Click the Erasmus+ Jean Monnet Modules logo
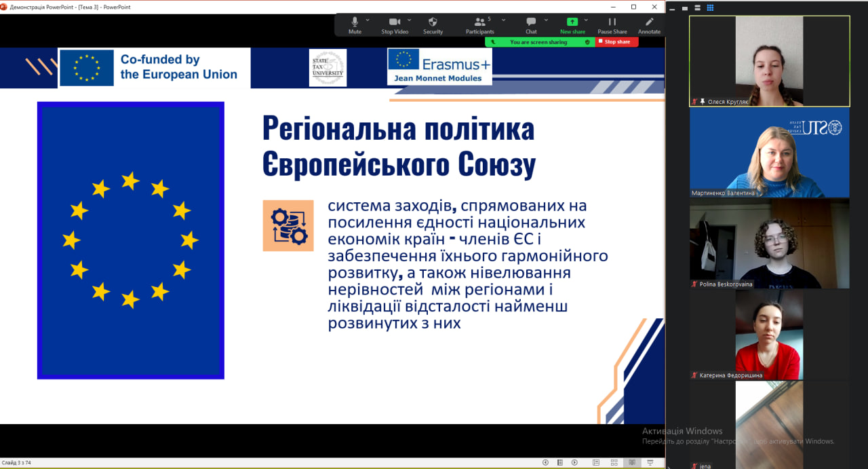The image size is (868, 469). pyautogui.click(x=439, y=66)
